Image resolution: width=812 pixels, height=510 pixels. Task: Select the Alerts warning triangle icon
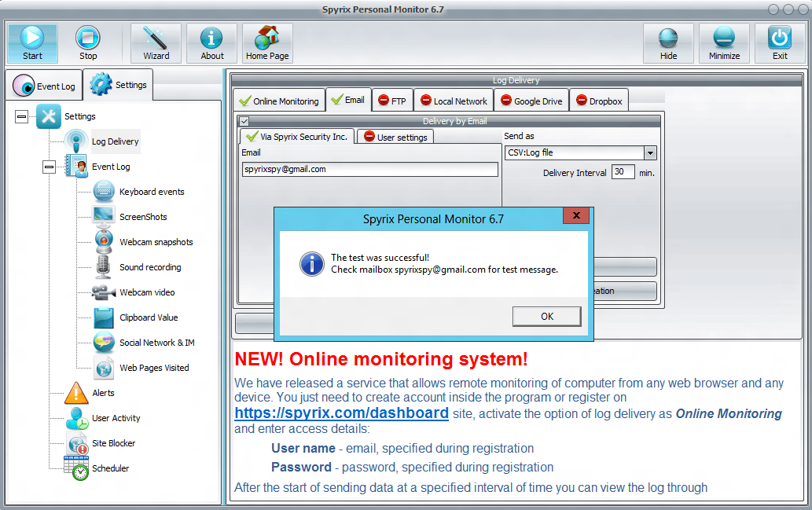click(77, 393)
